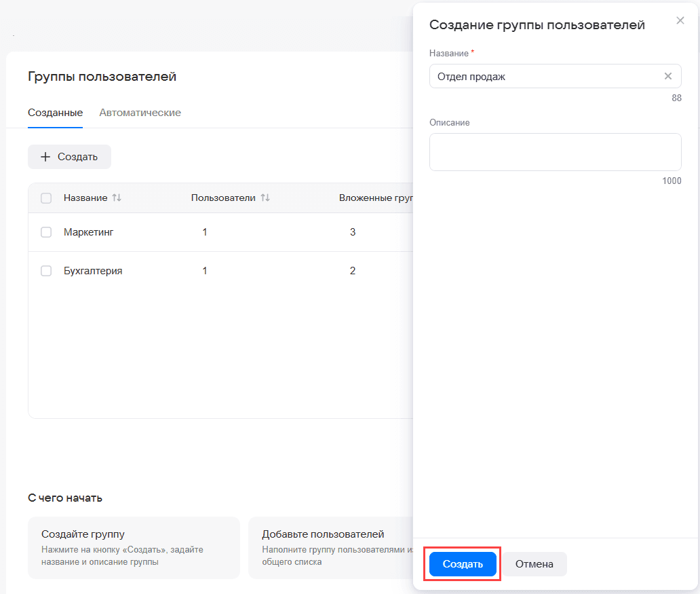Switch to the Автоматические tab

pyautogui.click(x=140, y=113)
